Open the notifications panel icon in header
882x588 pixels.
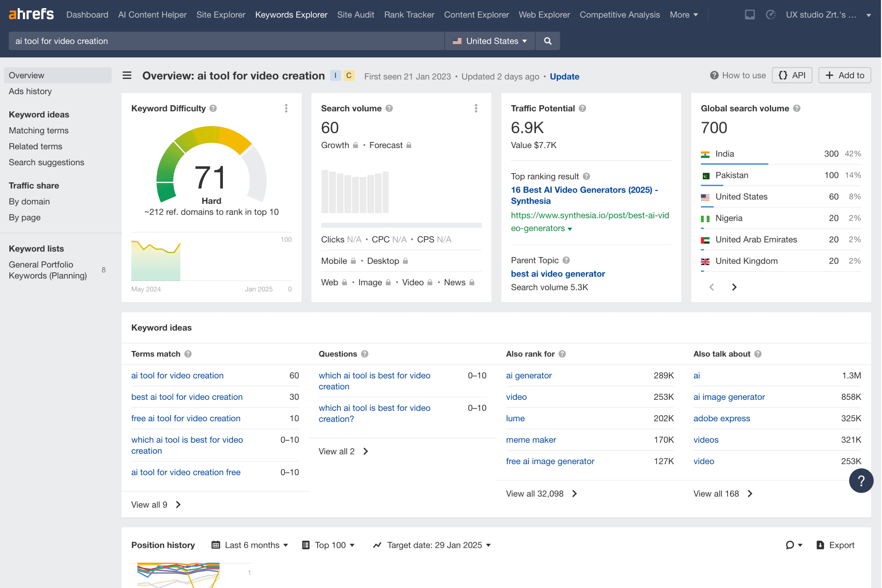click(750, 15)
